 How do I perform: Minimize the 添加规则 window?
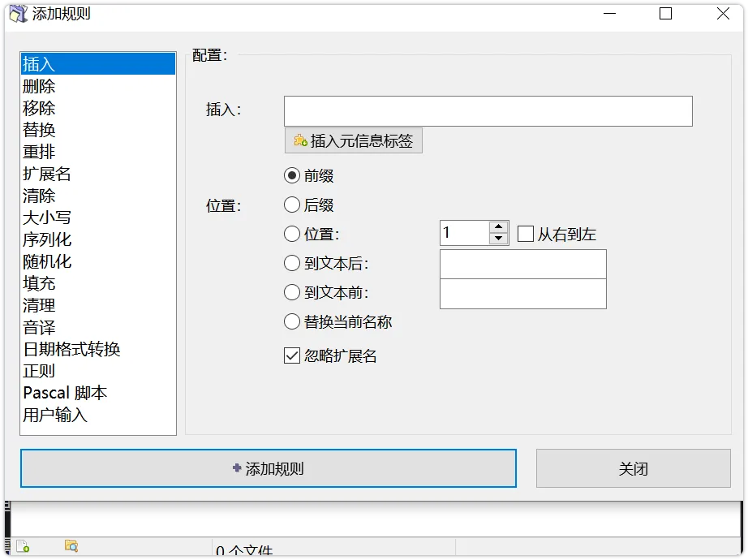click(x=609, y=13)
